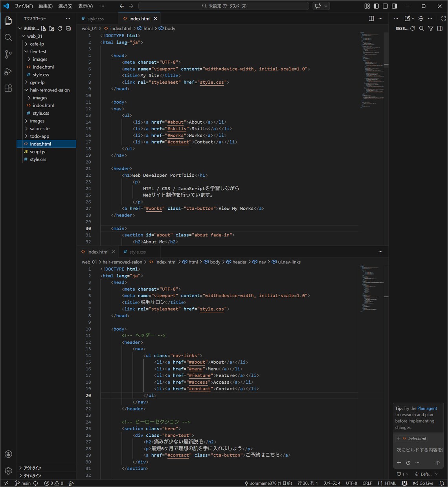The image size is (448, 487).
Task: Open the Default approvals dropdown in chat
Action: click(x=426, y=474)
